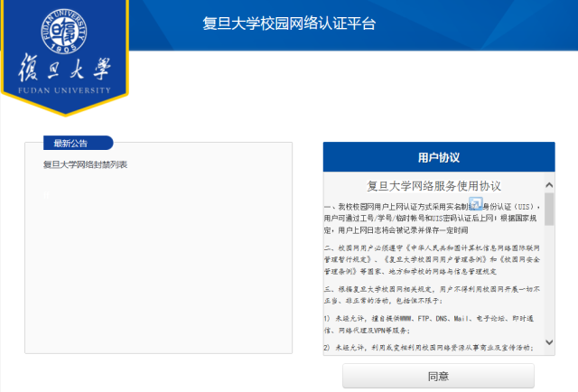Select the 用户协议 panel header
This screenshot has width=578, height=392.
pos(439,157)
